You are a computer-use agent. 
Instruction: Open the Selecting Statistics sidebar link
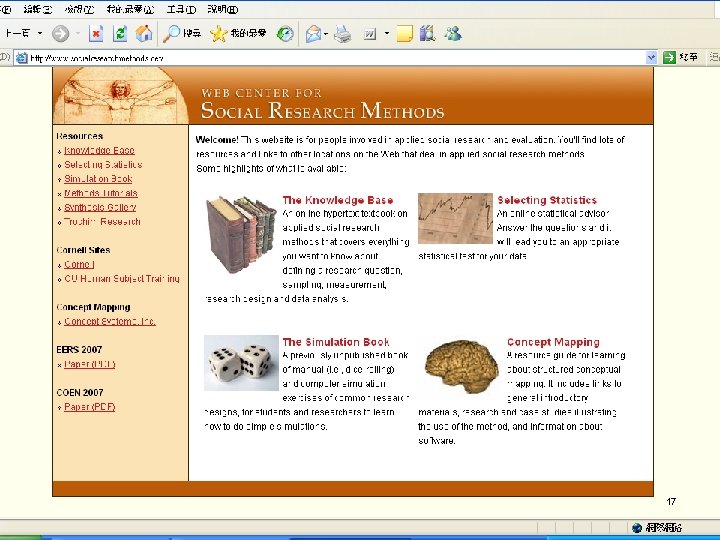pos(103,164)
